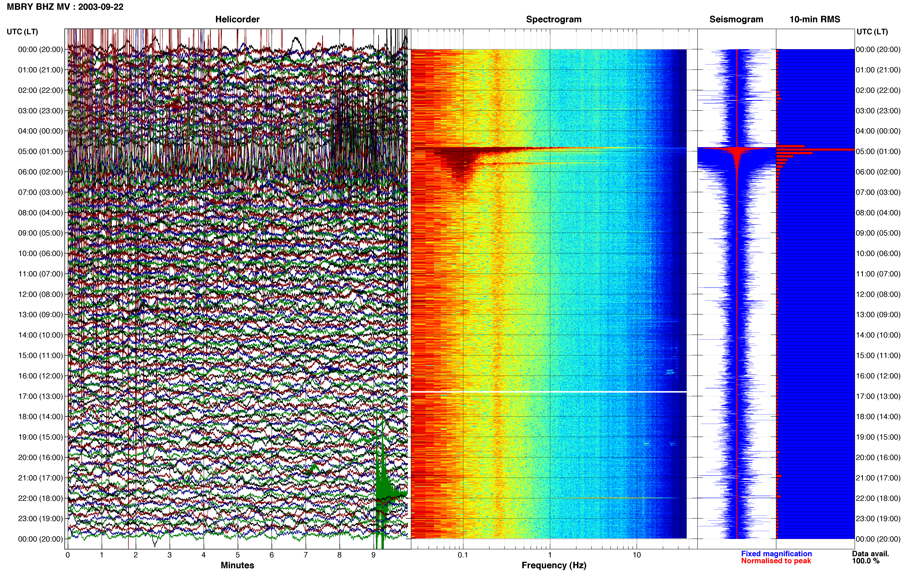924x578 pixels.
Task: Click the 0.1 frequency tick label
Action: tap(463, 555)
